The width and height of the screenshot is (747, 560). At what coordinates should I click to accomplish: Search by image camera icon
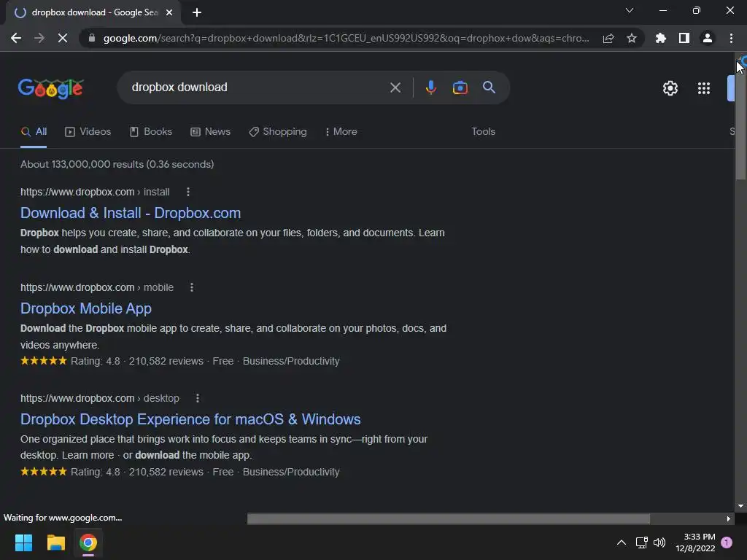(x=460, y=87)
